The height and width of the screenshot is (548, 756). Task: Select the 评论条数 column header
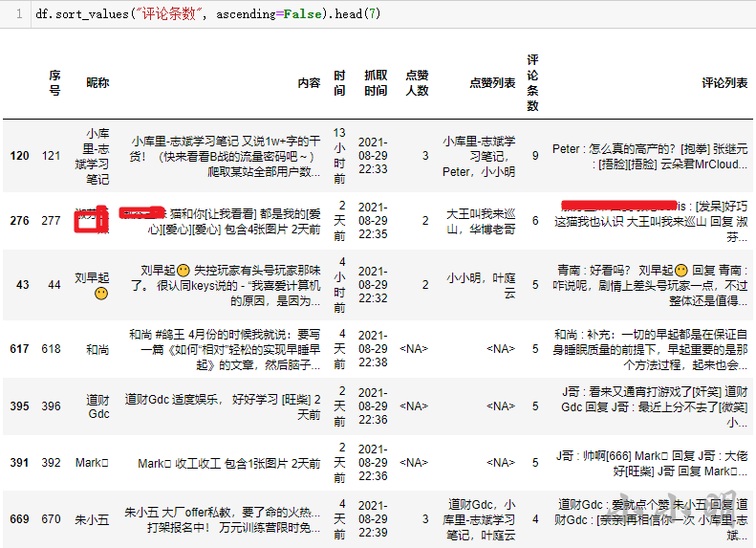click(x=532, y=83)
